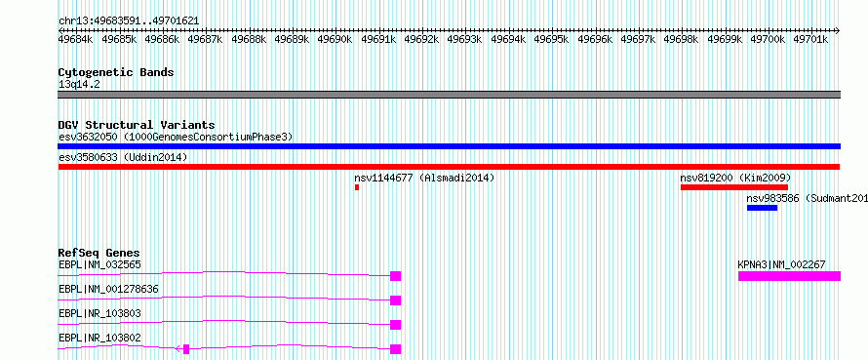Click the KPNA3|NM_002267 gene block
The width and height of the screenshot is (868, 360).
click(x=789, y=276)
